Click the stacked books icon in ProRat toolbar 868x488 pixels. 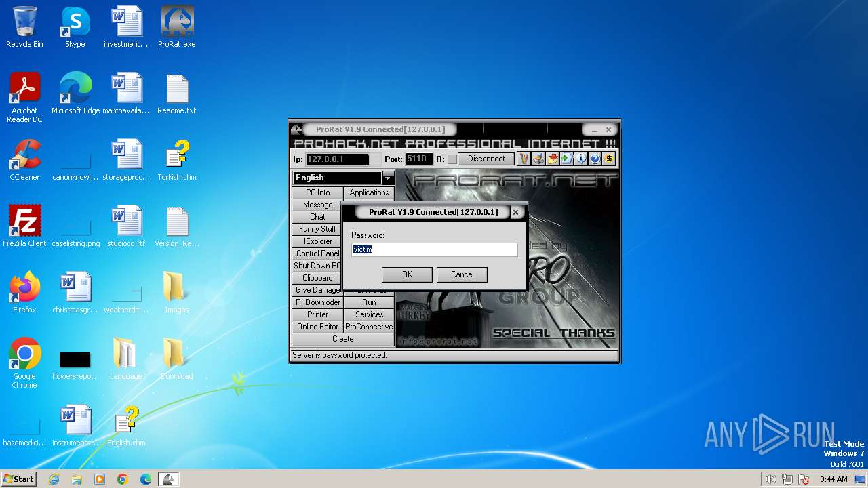(x=538, y=159)
